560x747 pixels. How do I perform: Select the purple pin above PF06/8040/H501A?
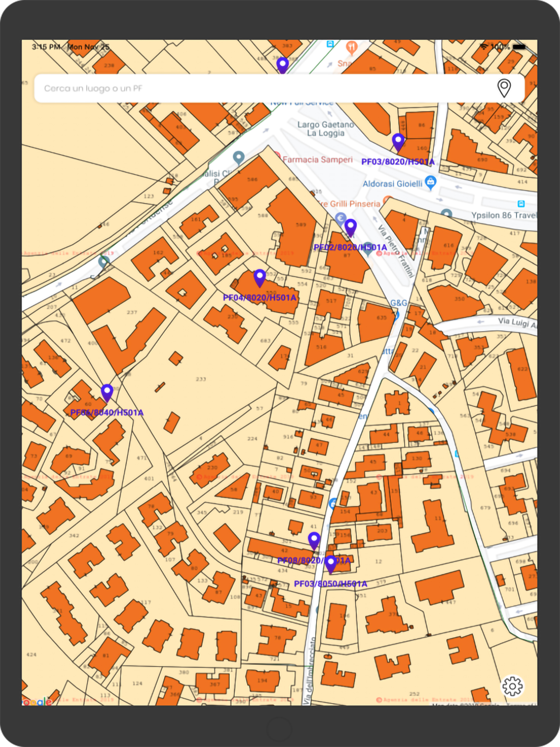tap(107, 393)
